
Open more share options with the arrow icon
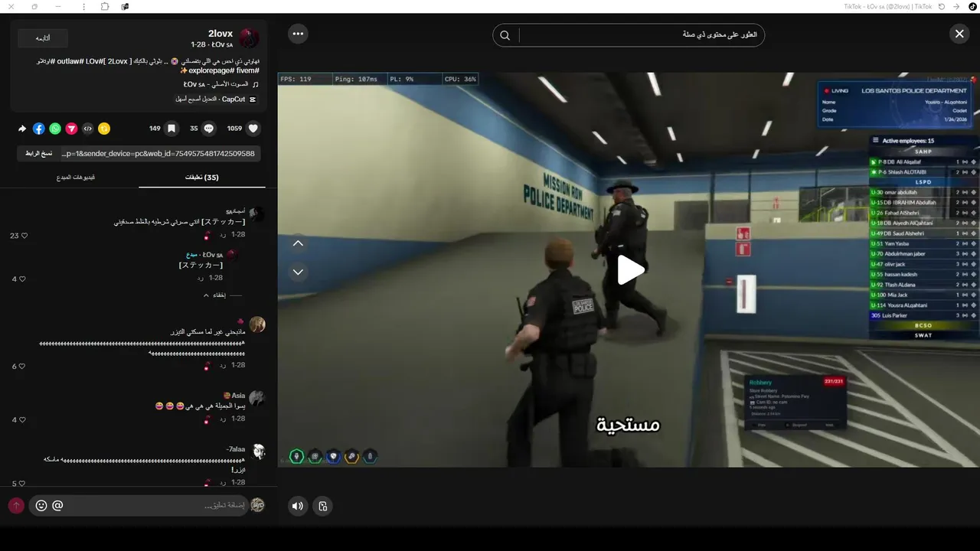coord(22,129)
